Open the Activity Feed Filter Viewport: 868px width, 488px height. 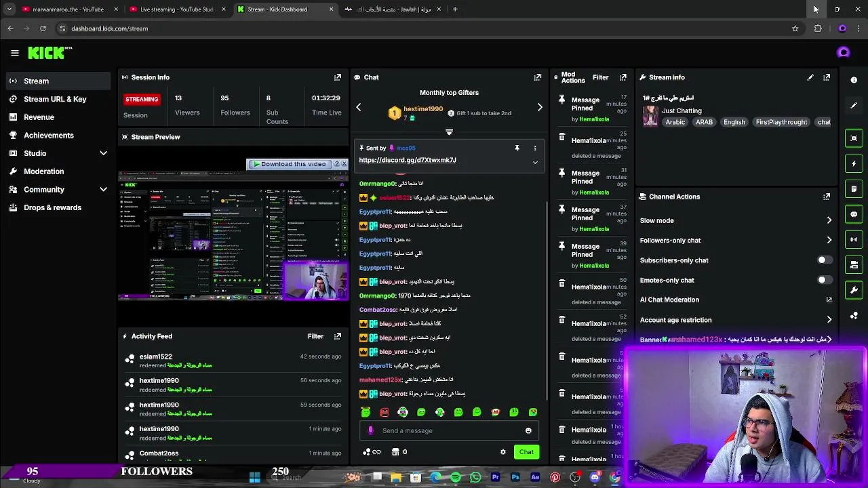[x=315, y=336]
